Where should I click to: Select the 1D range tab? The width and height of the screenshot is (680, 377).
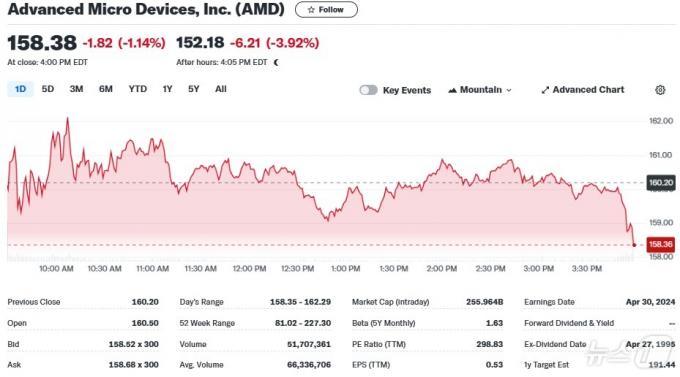20,89
